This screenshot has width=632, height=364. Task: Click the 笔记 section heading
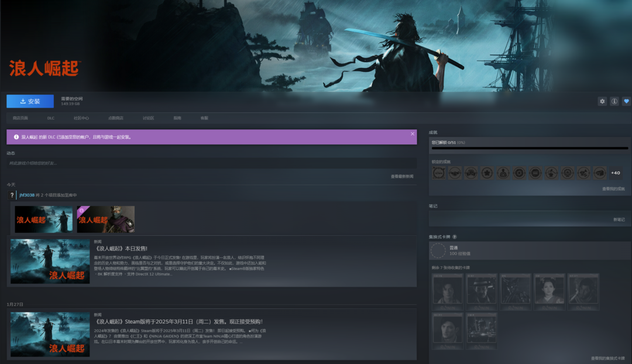[433, 206]
